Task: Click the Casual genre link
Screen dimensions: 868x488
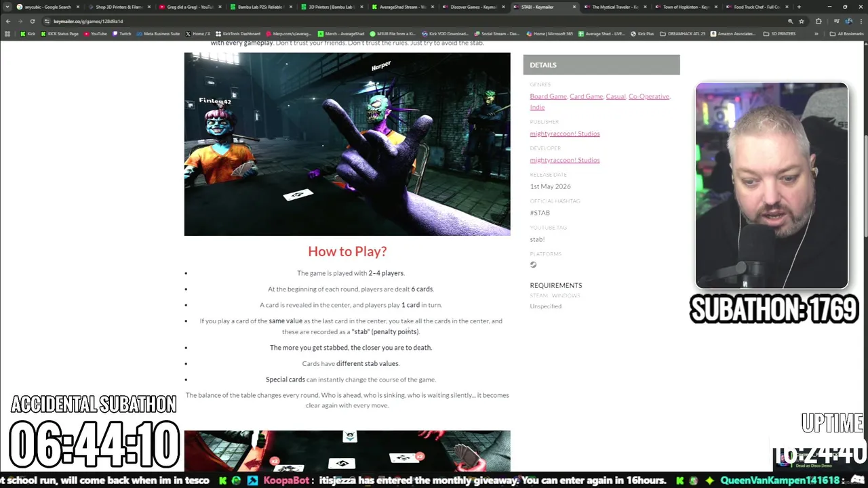Action: point(616,96)
